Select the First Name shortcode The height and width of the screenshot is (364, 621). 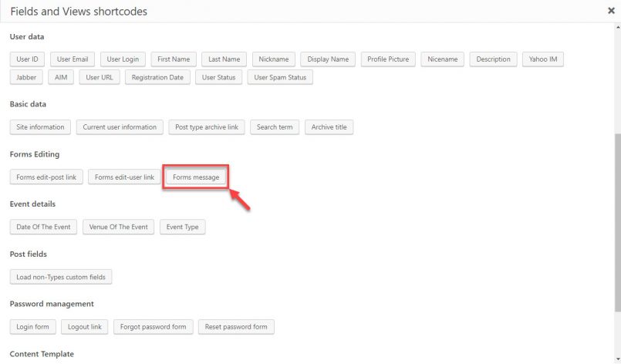click(x=174, y=59)
